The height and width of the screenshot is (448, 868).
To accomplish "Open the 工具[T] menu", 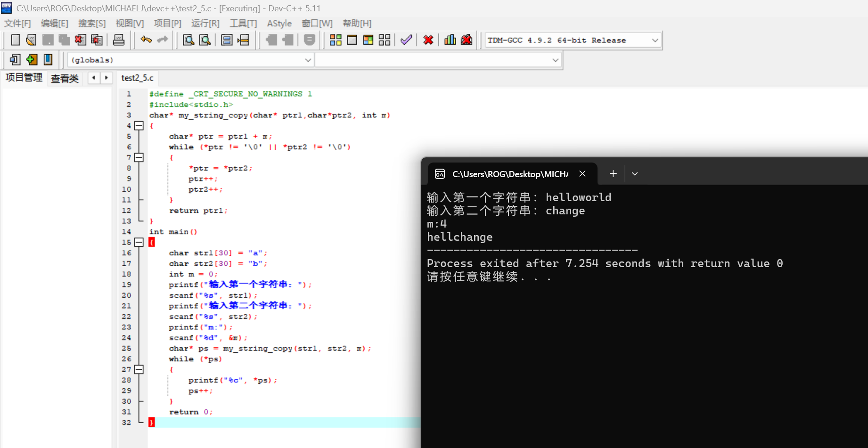I will tap(243, 24).
